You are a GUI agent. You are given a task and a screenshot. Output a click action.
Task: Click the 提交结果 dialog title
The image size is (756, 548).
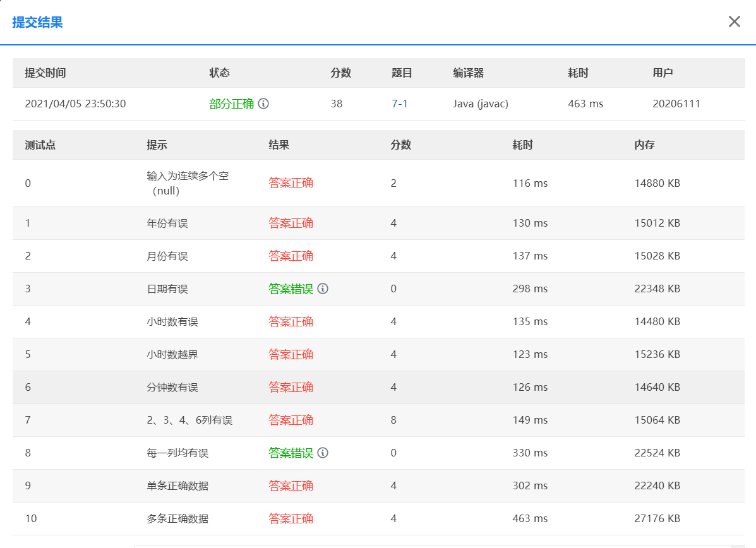[37, 23]
